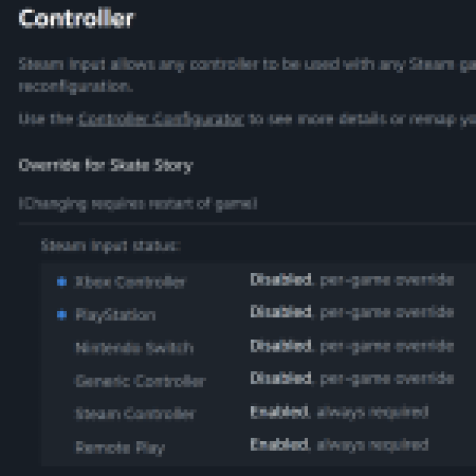Click the Remote Play row label
476x476 pixels.
coord(120,447)
